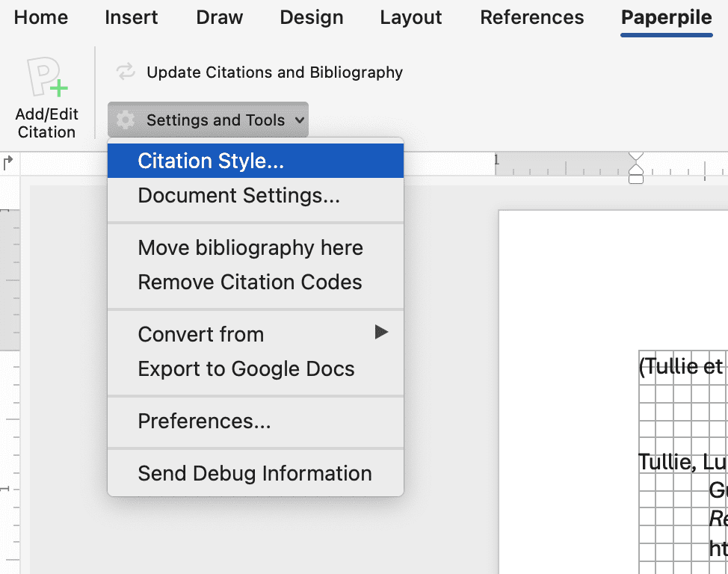Select Remove Citation Codes

pos(250,283)
